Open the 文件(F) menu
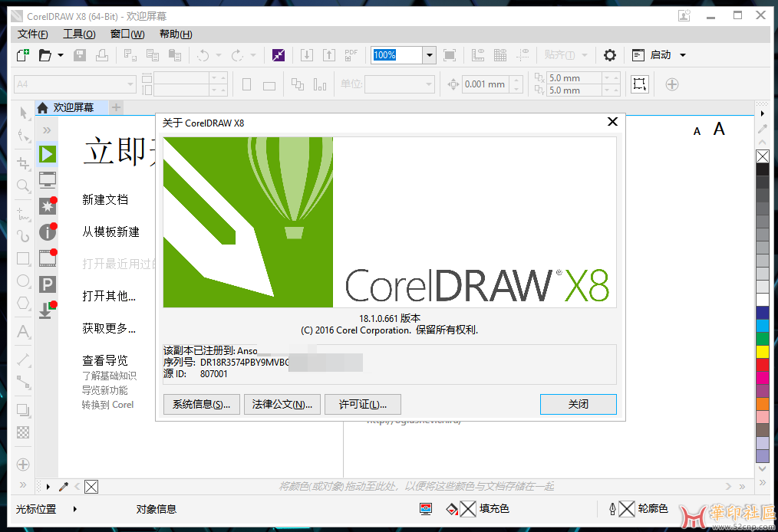This screenshot has width=778, height=532. point(33,34)
